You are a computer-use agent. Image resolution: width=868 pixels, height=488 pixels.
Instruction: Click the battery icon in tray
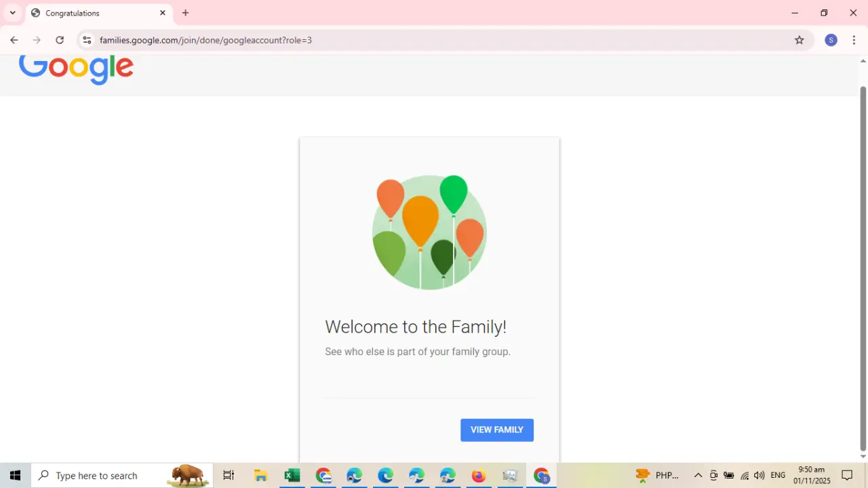tap(729, 475)
